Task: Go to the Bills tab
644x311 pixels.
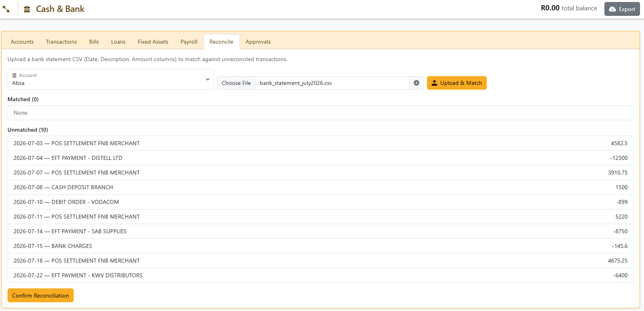Action: click(x=94, y=42)
